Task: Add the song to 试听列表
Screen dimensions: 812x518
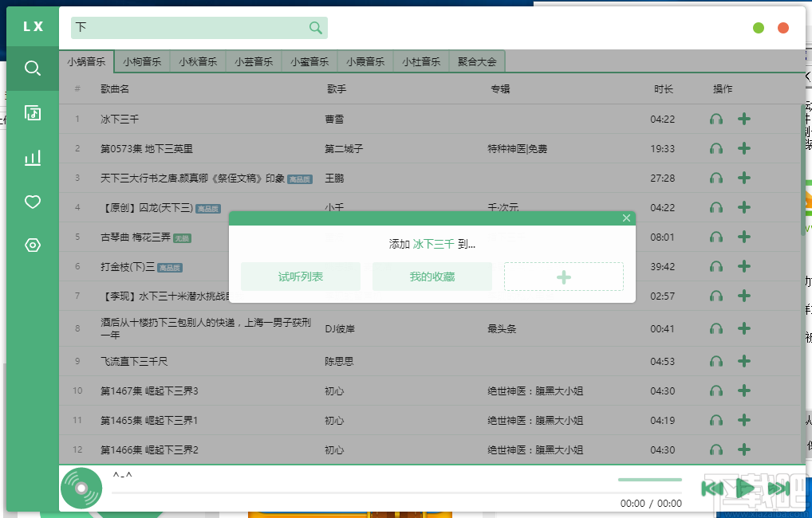Action: (x=301, y=277)
